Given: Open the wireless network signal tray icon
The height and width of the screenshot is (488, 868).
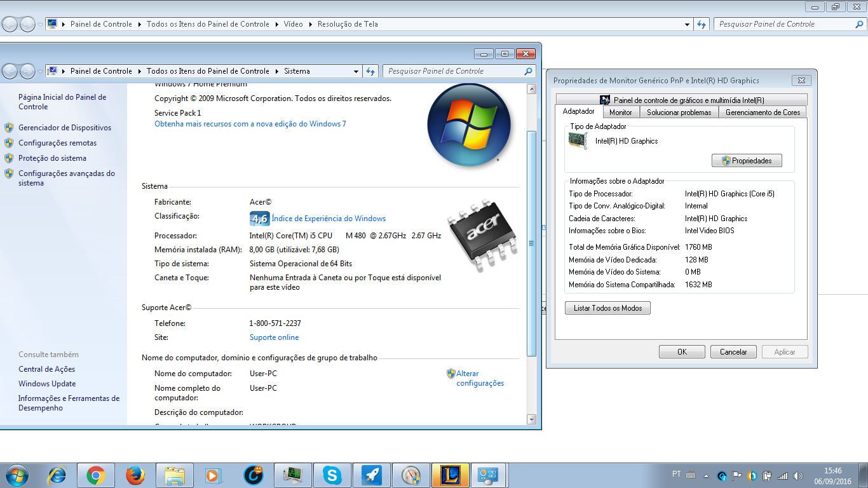Looking at the screenshot, I should 783,475.
